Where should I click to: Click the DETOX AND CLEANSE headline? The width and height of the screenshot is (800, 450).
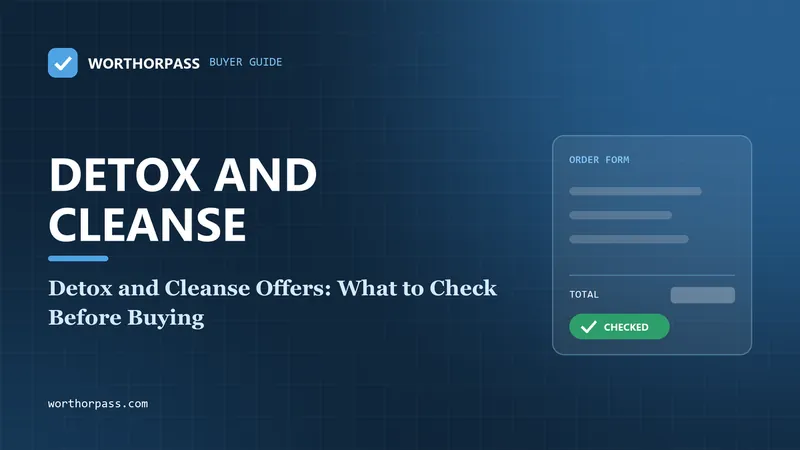click(183, 199)
